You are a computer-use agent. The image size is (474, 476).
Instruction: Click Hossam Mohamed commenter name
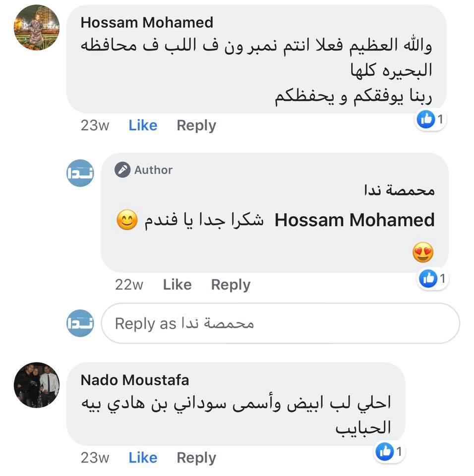tap(147, 22)
